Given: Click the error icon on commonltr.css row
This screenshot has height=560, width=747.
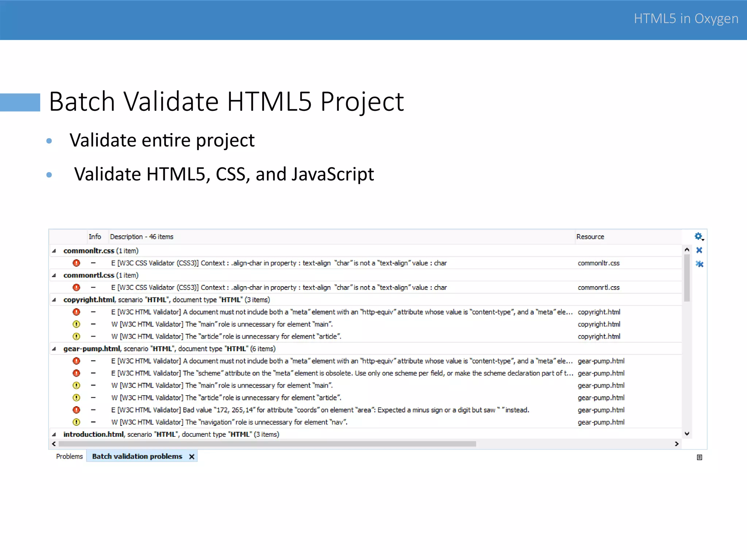Looking at the screenshot, I should (76, 263).
